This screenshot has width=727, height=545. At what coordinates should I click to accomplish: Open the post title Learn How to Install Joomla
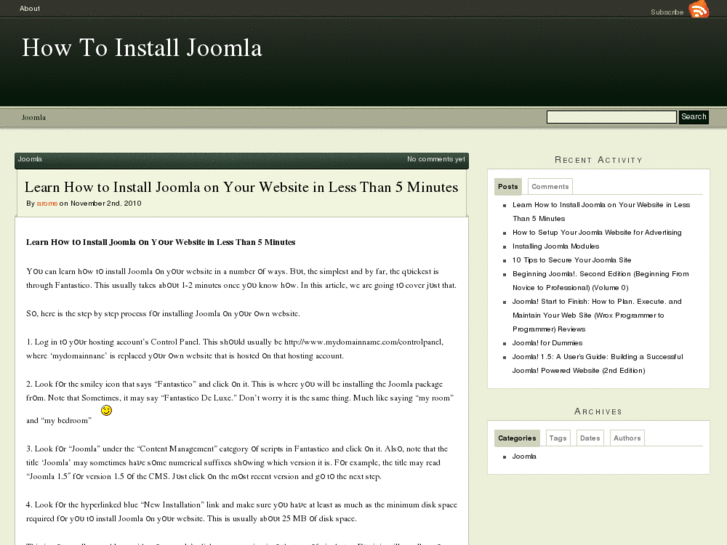pos(241,187)
